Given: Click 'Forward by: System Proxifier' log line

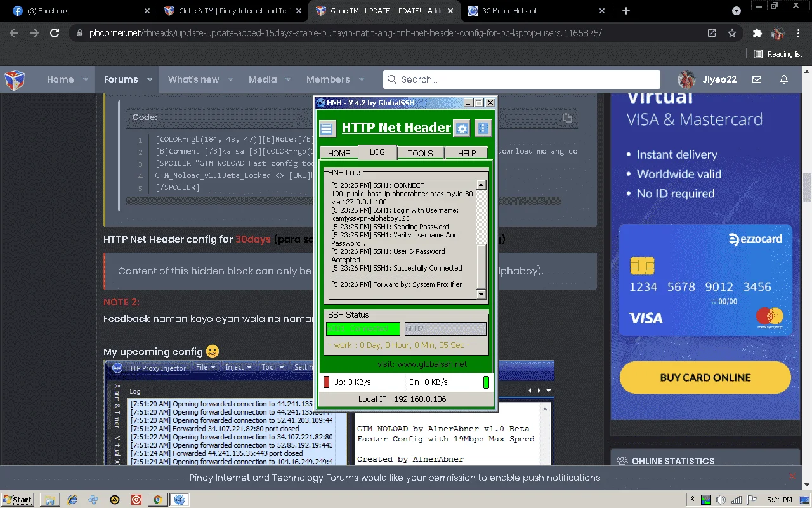Looking at the screenshot, I should coord(396,284).
